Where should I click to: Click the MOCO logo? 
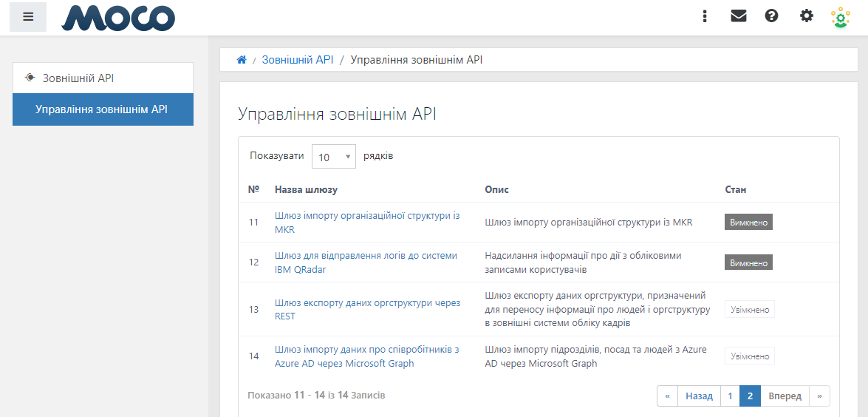coord(118,18)
